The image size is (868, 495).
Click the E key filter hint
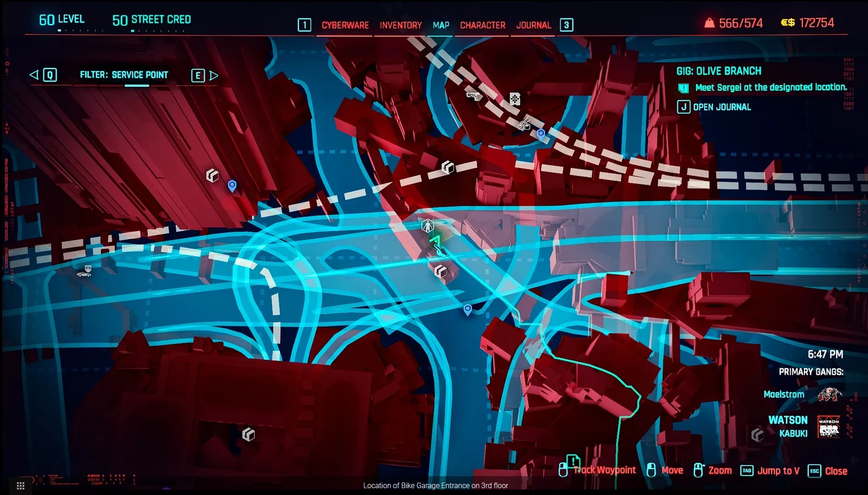point(198,75)
